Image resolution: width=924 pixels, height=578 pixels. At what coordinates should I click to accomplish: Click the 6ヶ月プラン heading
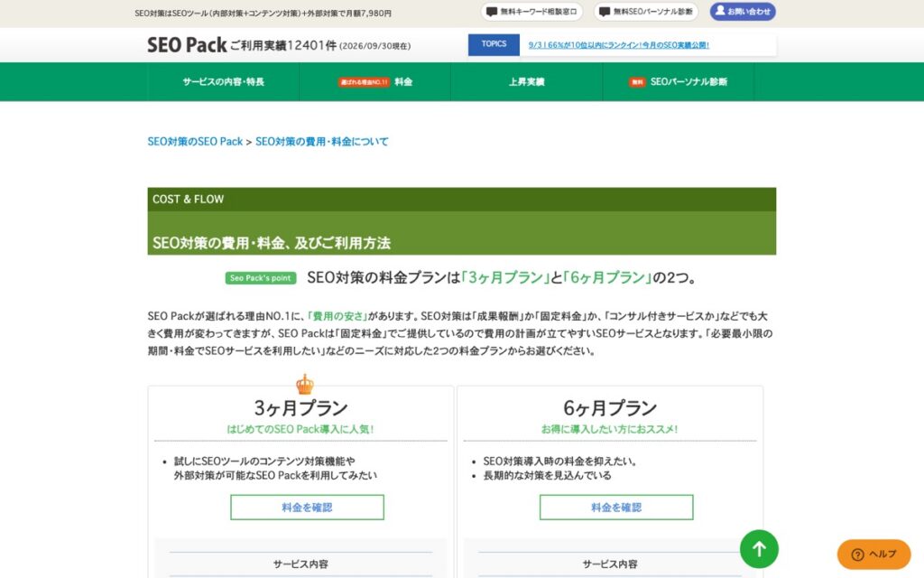(x=610, y=407)
